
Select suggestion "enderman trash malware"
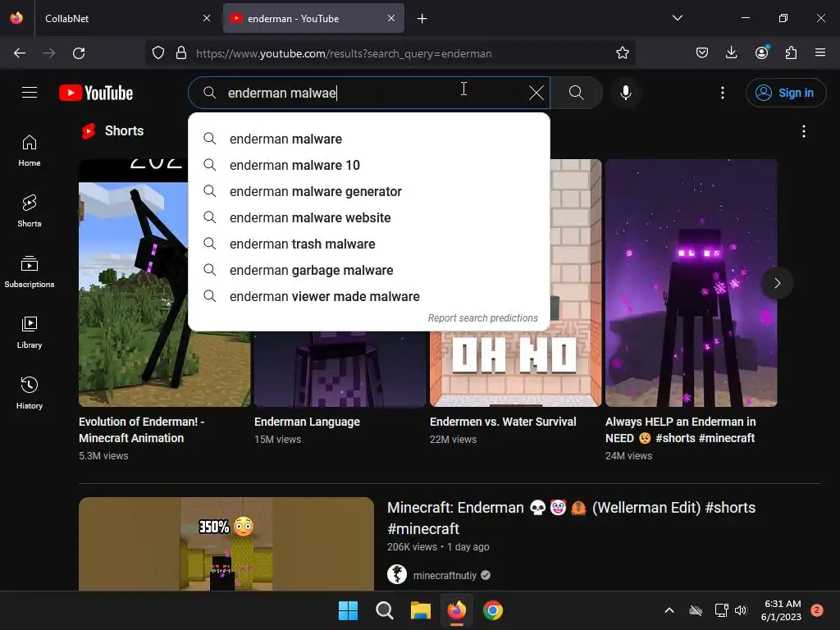(369, 244)
